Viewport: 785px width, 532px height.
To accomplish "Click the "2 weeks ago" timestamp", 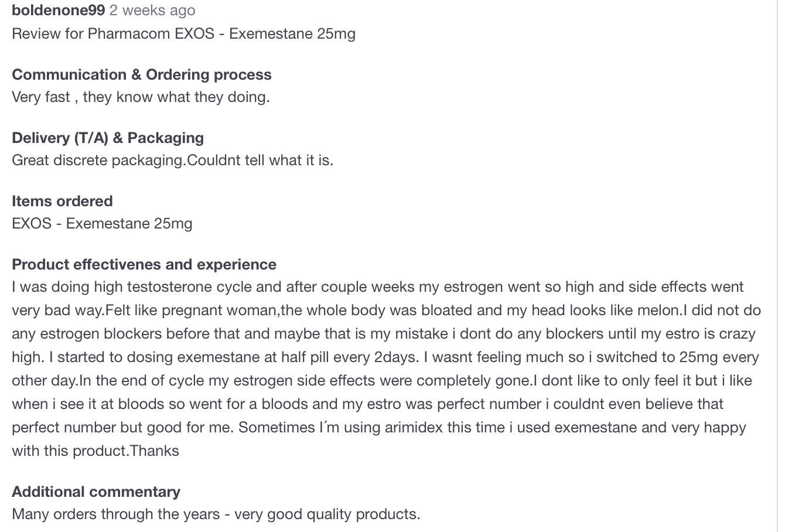I will pos(152,11).
